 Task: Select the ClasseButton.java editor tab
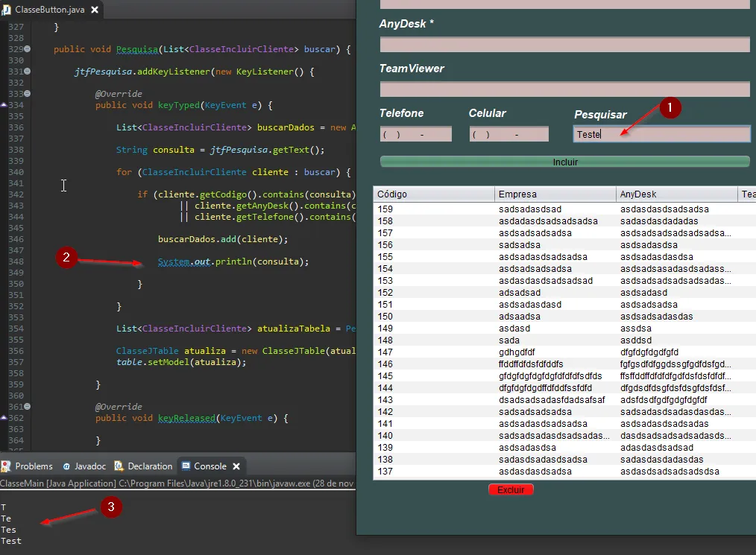tap(49, 9)
